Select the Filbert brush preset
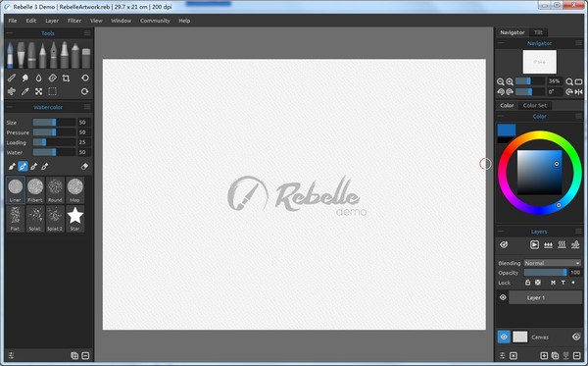Image resolution: width=588 pixels, height=366 pixels. (x=35, y=190)
